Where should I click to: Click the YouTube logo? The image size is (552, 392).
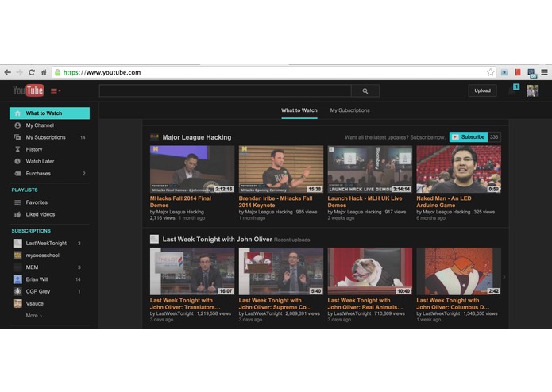click(28, 90)
